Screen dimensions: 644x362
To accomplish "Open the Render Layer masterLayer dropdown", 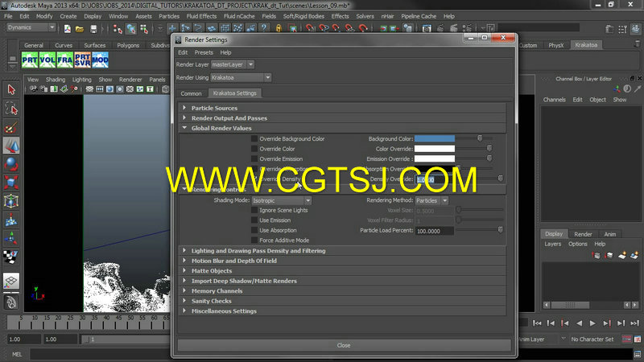I will click(233, 64).
